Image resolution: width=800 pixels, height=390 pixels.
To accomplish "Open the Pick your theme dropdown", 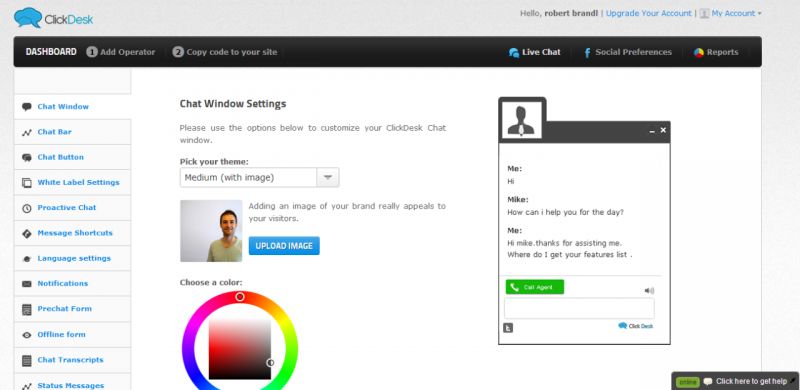I will [259, 178].
